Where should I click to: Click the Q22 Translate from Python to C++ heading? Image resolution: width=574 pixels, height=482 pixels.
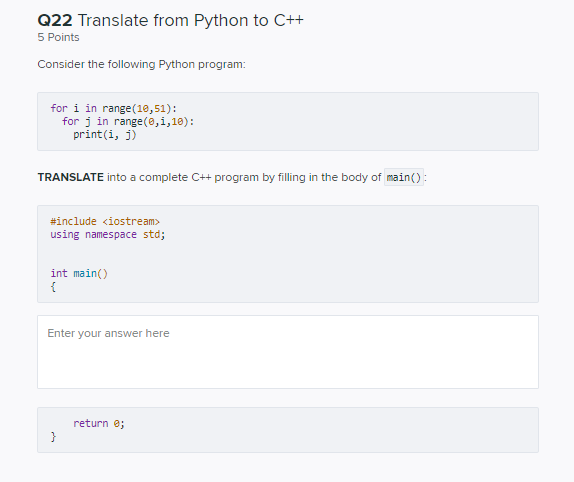click(x=171, y=20)
